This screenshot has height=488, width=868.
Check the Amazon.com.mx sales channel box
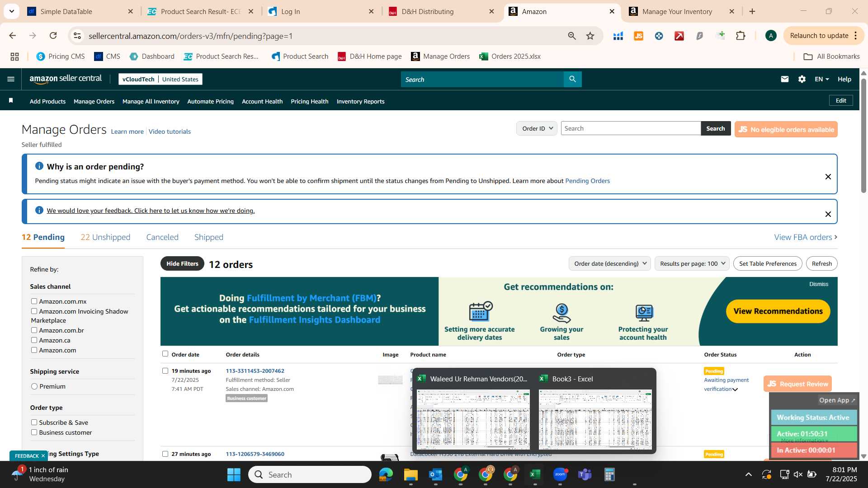(x=34, y=301)
